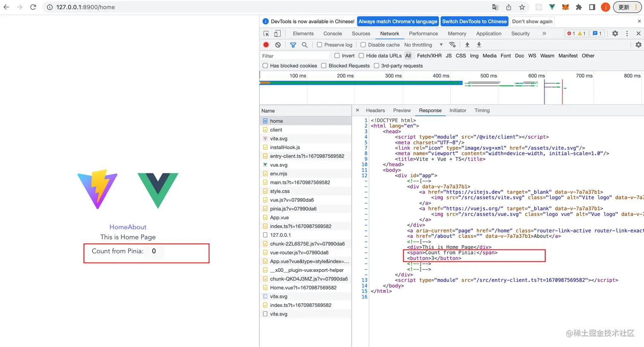Switch to the Elements tab
The height and width of the screenshot is (347, 644).
coord(303,34)
